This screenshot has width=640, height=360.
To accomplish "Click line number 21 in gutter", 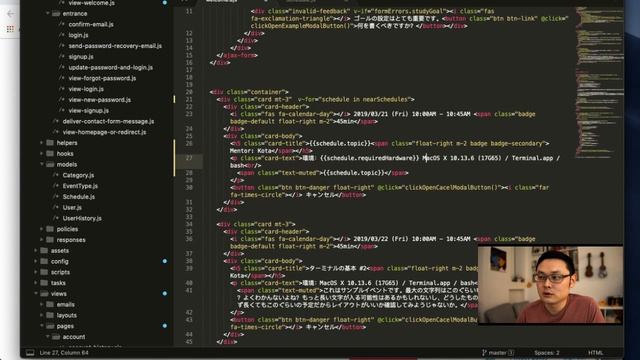I will 189,100.
